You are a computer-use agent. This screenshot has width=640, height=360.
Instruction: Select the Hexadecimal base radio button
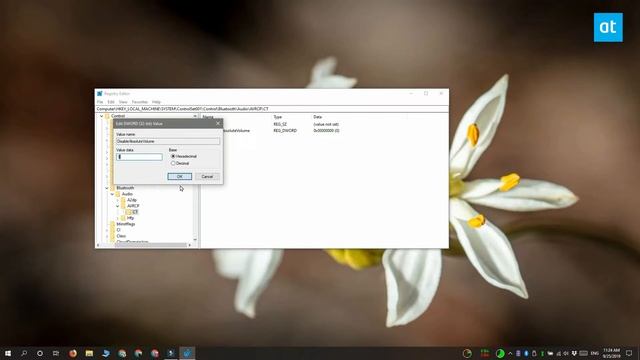click(x=173, y=156)
